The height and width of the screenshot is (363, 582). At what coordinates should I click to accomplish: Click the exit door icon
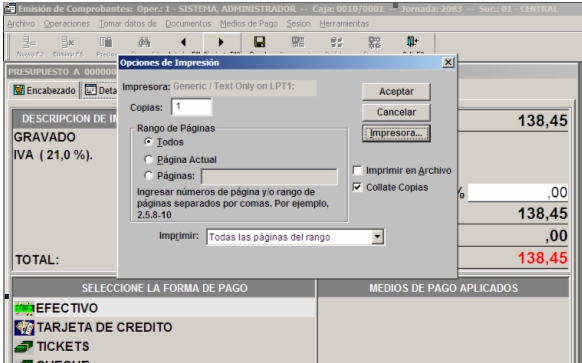(412, 42)
